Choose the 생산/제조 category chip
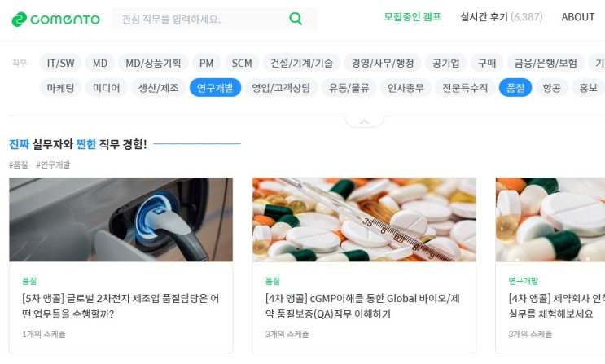This screenshot has width=605, height=364. tap(158, 88)
